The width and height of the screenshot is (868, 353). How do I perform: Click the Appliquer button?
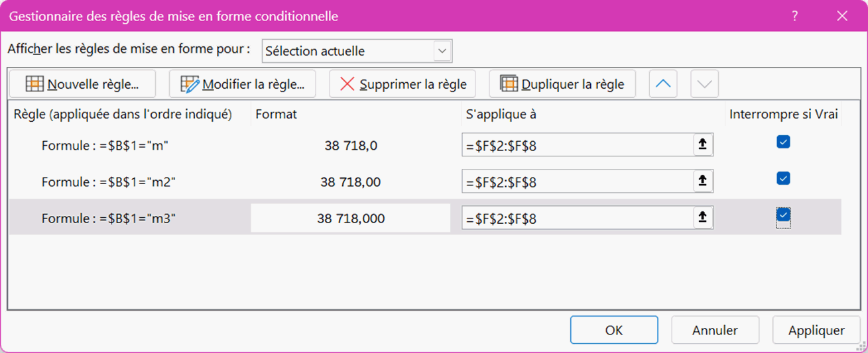[x=816, y=330]
